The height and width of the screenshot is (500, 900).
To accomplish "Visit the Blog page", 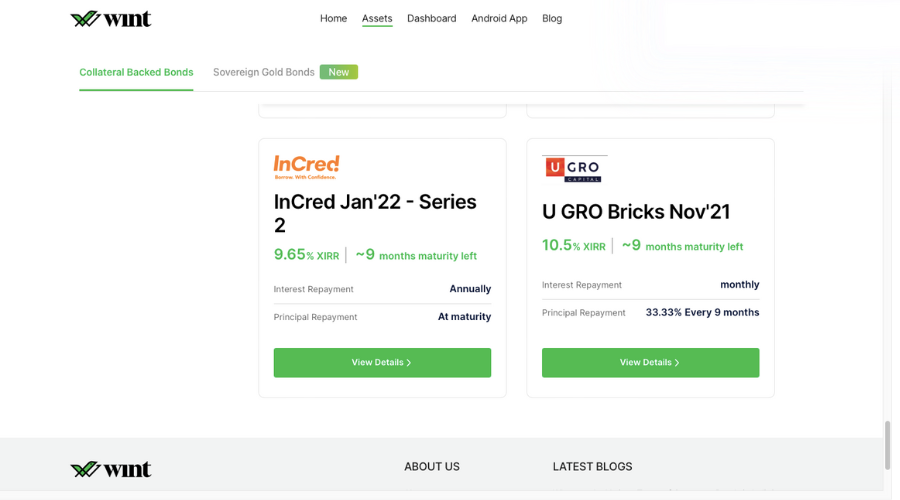I will point(552,18).
